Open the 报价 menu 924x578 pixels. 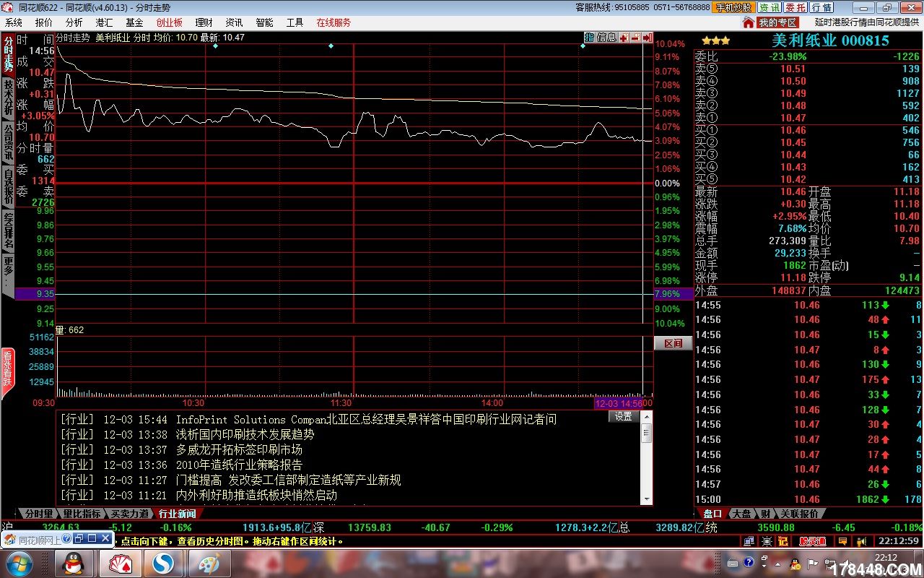[x=44, y=22]
